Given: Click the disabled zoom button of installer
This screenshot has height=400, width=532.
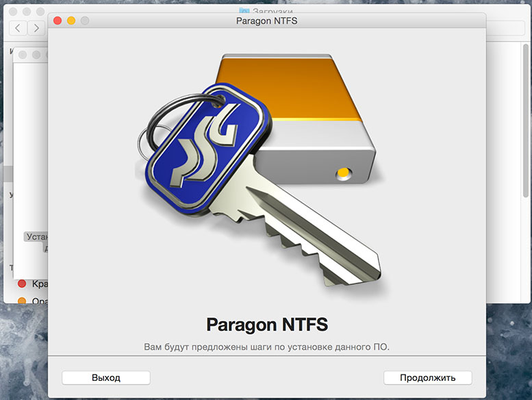Looking at the screenshot, I should pos(85,21).
